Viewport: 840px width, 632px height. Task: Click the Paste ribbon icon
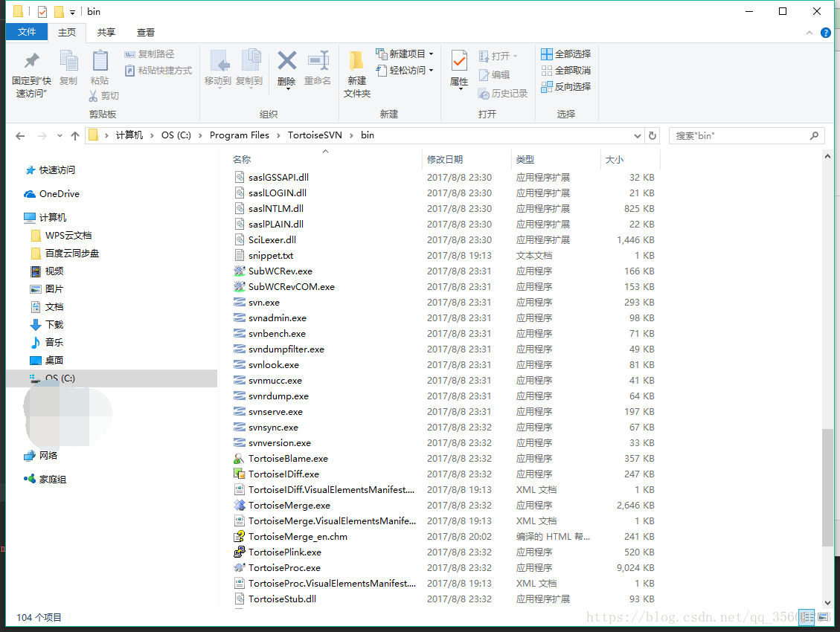[x=100, y=60]
